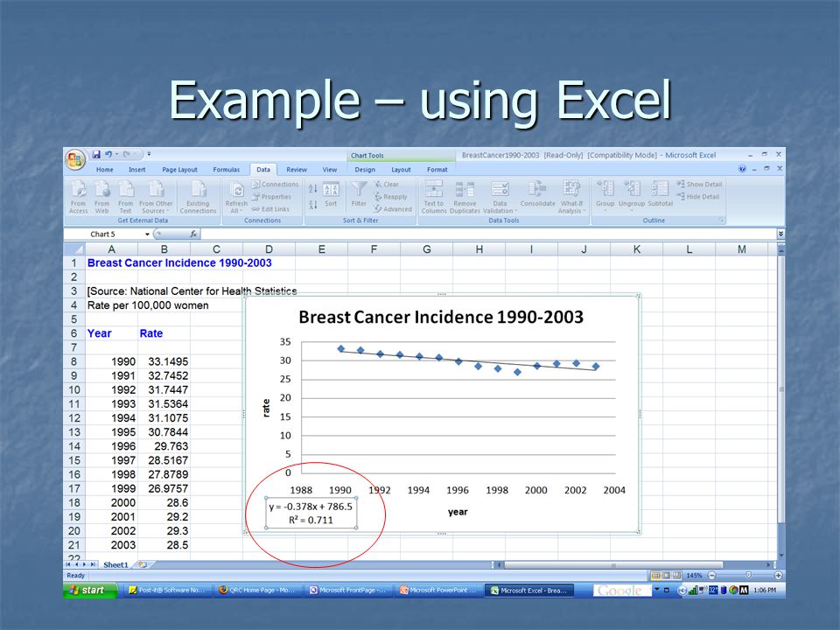
Task: Switch to Microsoft PowerPoint taskbar button
Action: [438, 591]
